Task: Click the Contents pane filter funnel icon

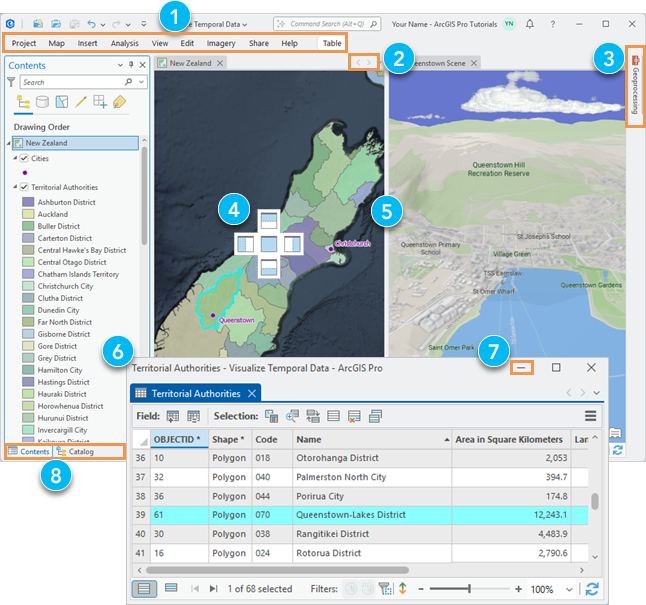Action: (11, 82)
